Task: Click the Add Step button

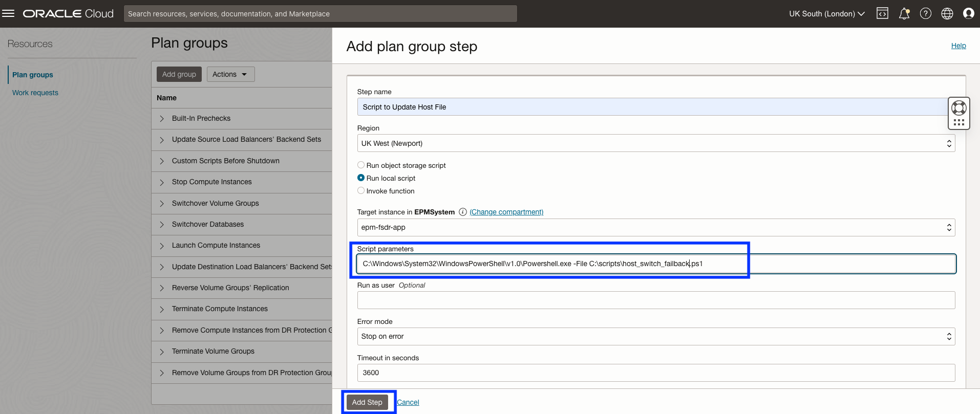Action: click(x=367, y=402)
